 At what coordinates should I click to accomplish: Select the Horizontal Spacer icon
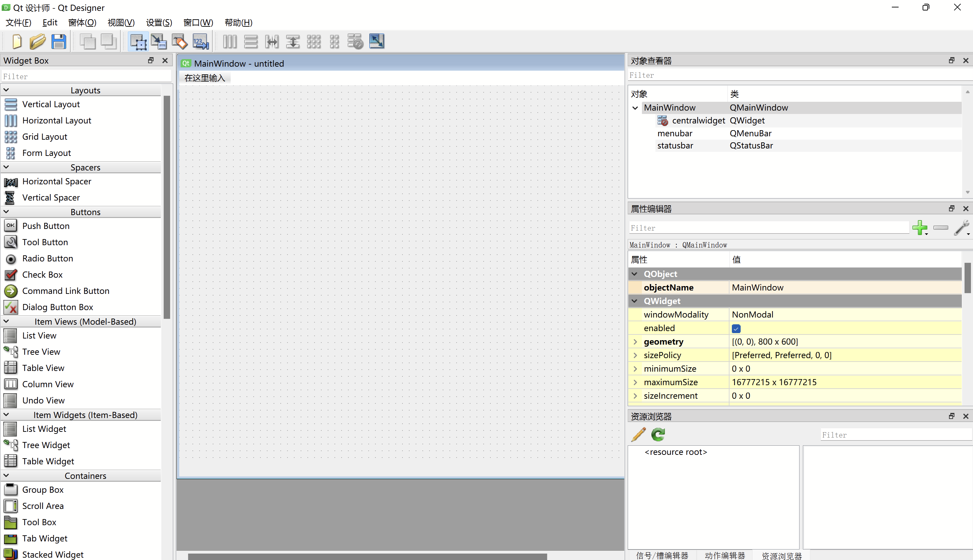[10, 181]
